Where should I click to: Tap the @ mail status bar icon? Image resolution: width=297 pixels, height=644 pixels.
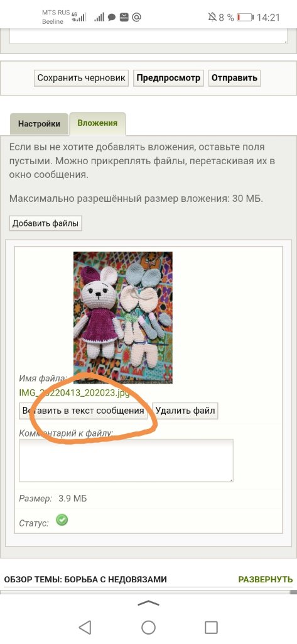pos(137,17)
